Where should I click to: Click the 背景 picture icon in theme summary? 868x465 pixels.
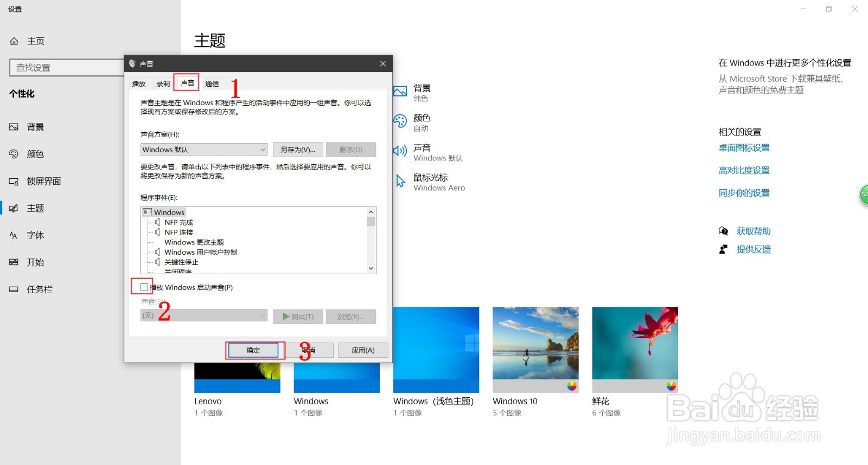400,91
